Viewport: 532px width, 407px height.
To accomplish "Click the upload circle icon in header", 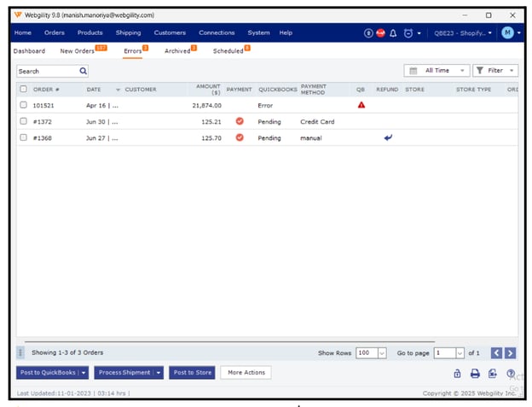I will [368, 32].
